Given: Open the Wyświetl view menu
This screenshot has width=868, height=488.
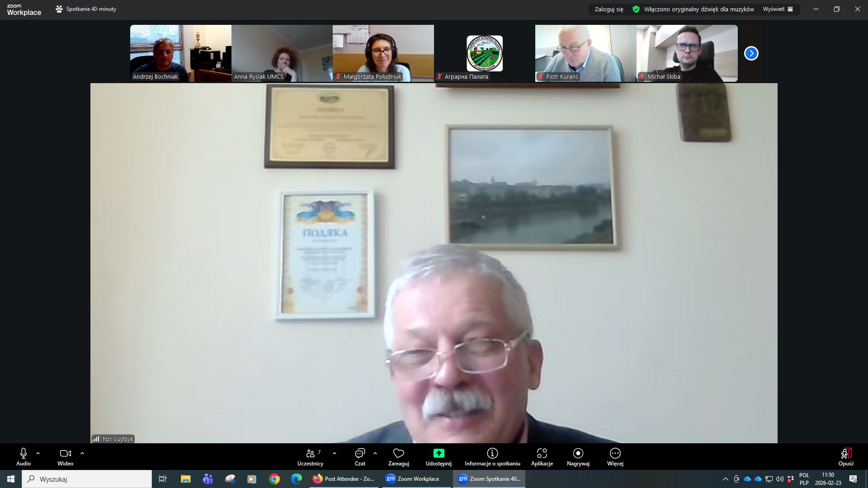Looking at the screenshot, I should coord(778,9).
